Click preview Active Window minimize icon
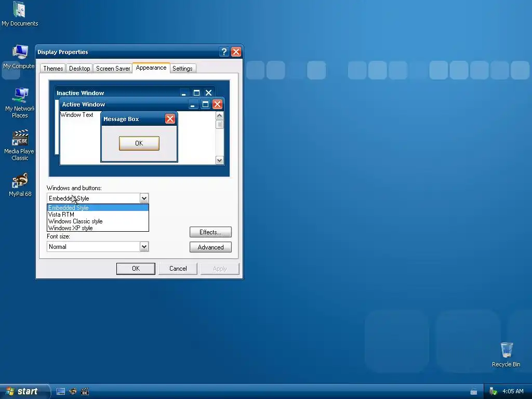 point(193,104)
